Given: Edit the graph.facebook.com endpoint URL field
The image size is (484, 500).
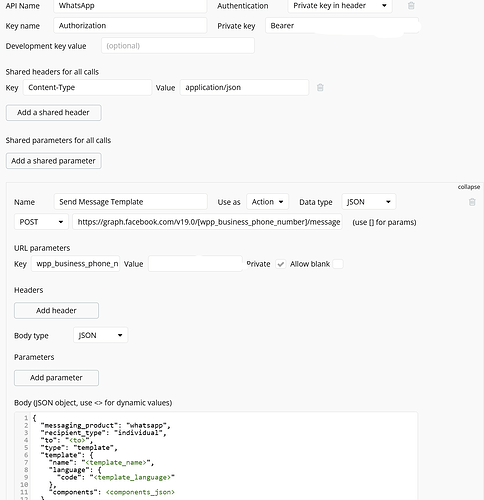Looking at the screenshot, I should 207,222.
